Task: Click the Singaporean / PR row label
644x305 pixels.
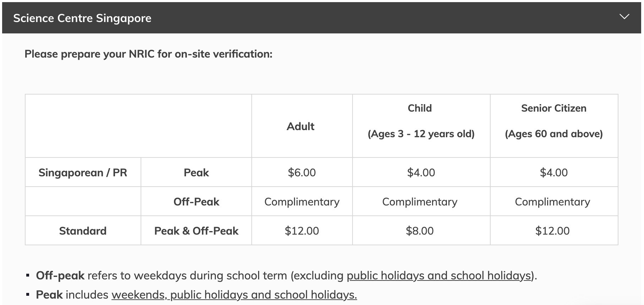Action: 83,172
